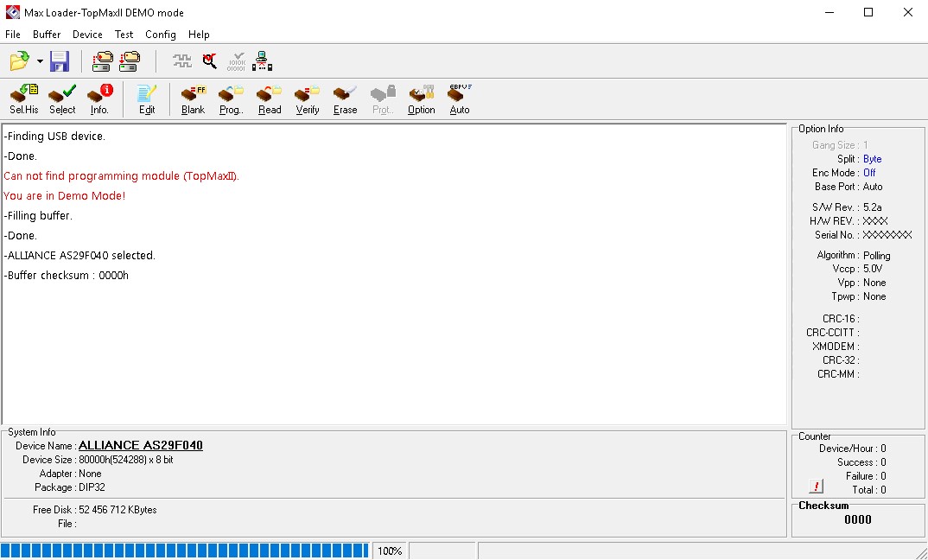Show device Info.
The height and width of the screenshot is (560, 928).
pyautogui.click(x=99, y=99)
